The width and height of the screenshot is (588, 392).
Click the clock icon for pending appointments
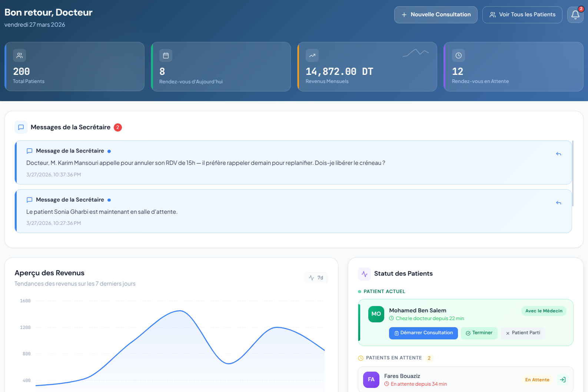(459, 56)
